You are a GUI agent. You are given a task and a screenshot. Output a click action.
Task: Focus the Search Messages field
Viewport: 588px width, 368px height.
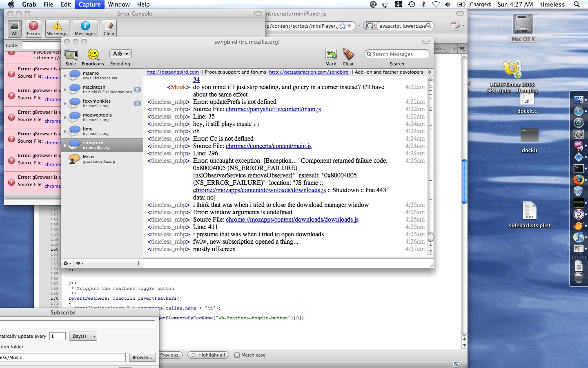pos(397,54)
